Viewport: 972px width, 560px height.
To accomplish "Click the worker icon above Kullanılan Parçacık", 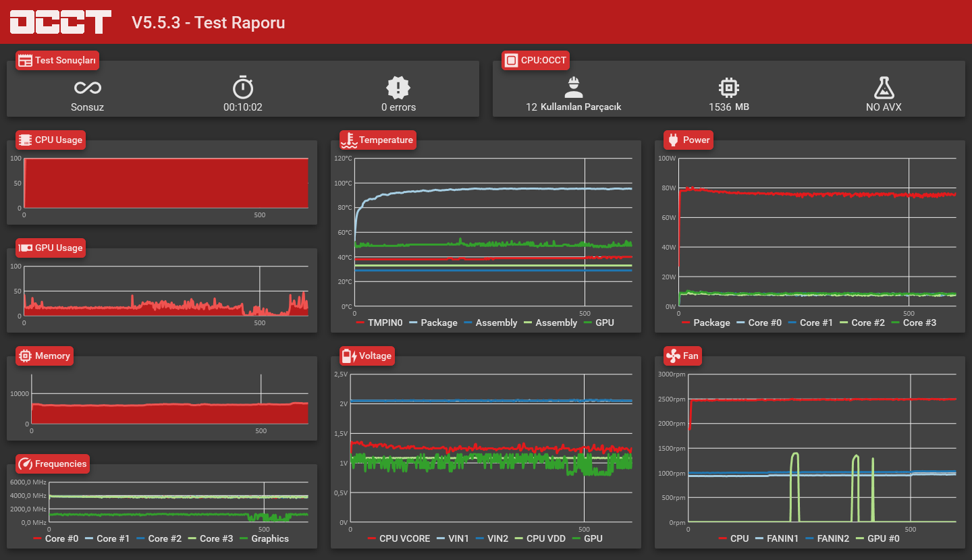I will click(574, 87).
